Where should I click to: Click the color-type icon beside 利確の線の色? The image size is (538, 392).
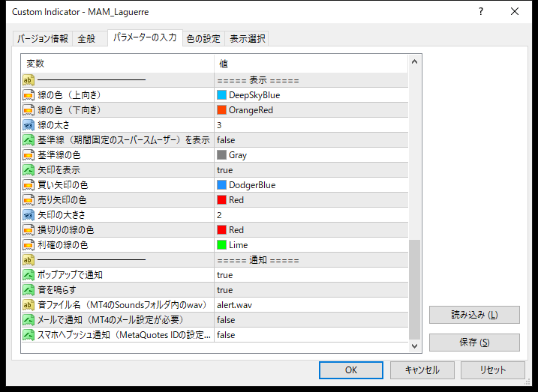[x=29, y=245]
